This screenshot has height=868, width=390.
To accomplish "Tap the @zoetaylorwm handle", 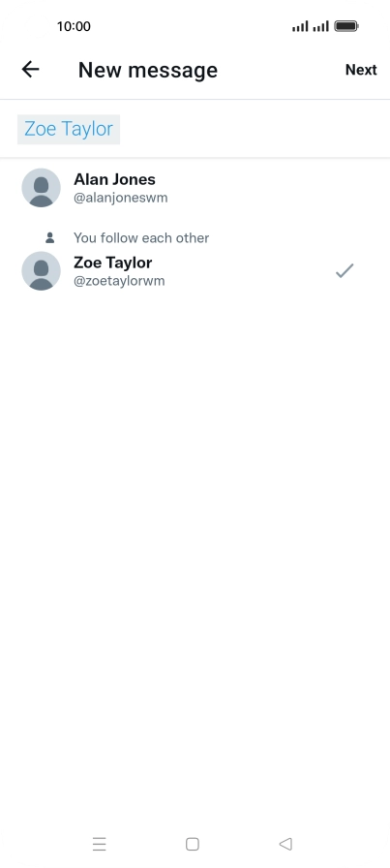I will click(x=119, y=281).
